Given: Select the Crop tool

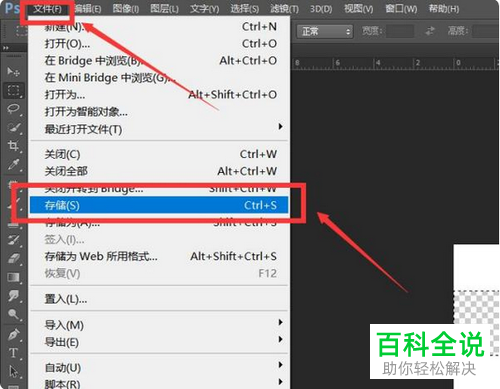Looking at the screenshot, I should [x=13, y=146].
